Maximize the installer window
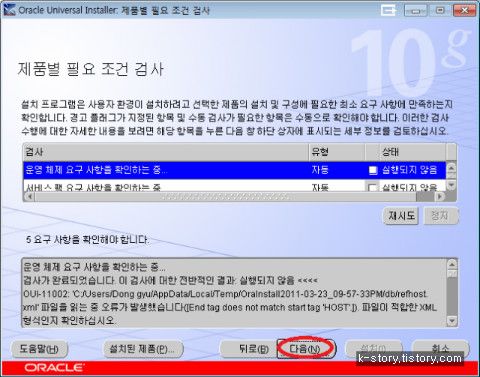 440,11
